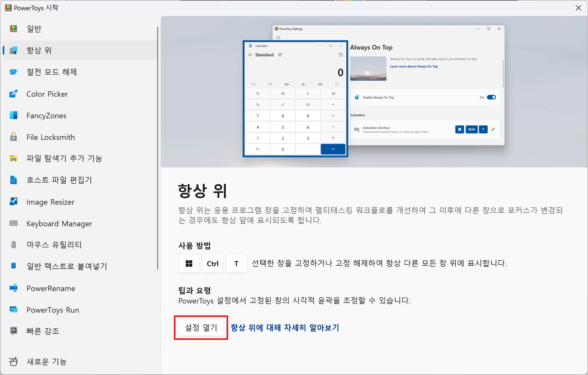This screenshot has width=588, height=375.
Task: Select 일반 텍스트로 붙여넣기 in the sidebar
Action: coord(67,266)
